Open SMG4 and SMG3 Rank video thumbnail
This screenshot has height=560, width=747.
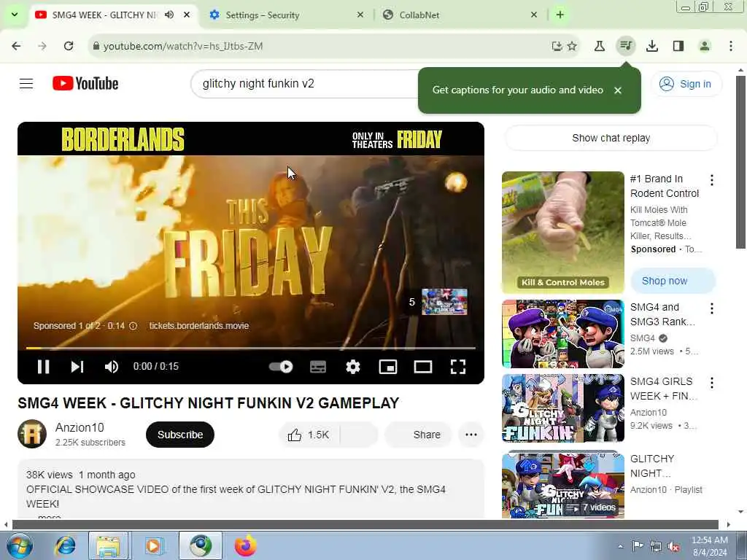click(x=562, y=334)
